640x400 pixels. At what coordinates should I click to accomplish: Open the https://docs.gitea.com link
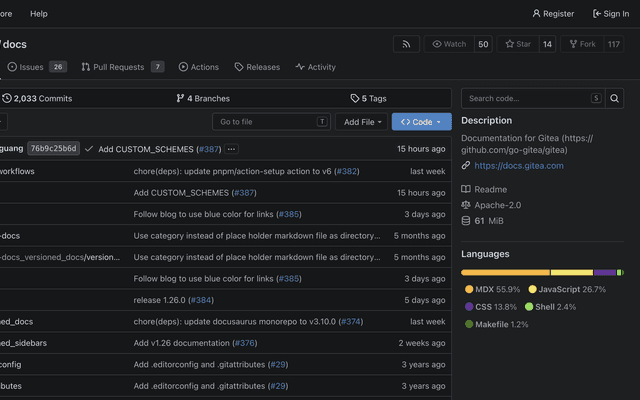(519, 166)
